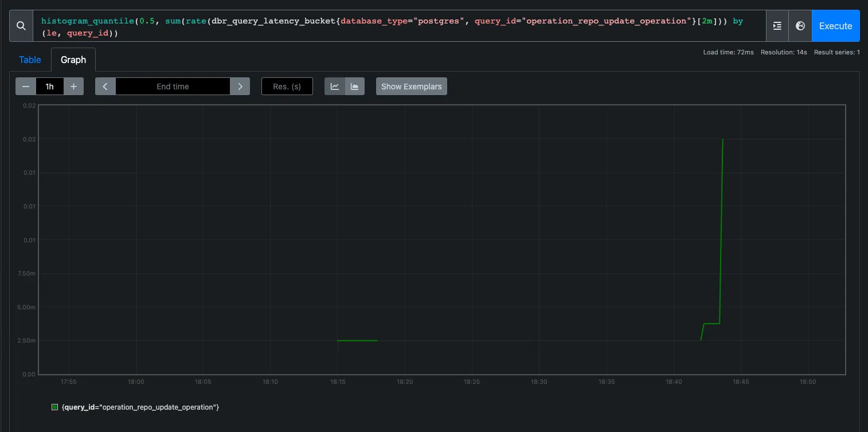Toggle Show Exemplars on the graph
Image resolution: width=868 pixels, height=432 pixels.
click(x=411, y=86)
